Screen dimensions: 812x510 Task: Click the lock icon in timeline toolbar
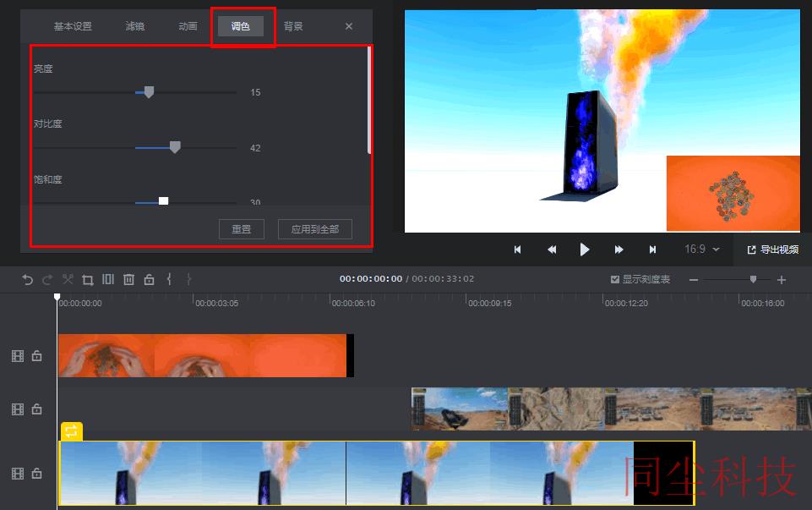[150, 279]
